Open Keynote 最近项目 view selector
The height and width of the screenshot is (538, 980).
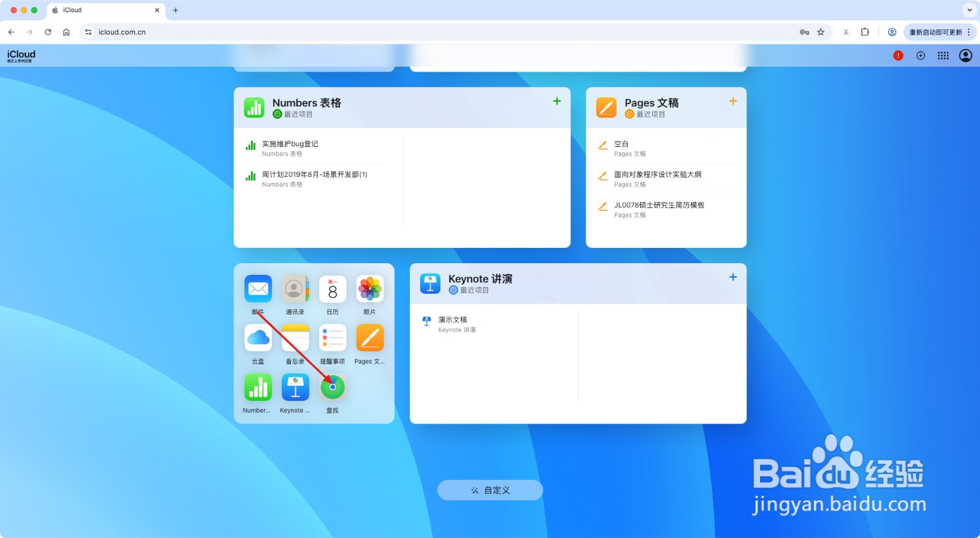(469, 290)
